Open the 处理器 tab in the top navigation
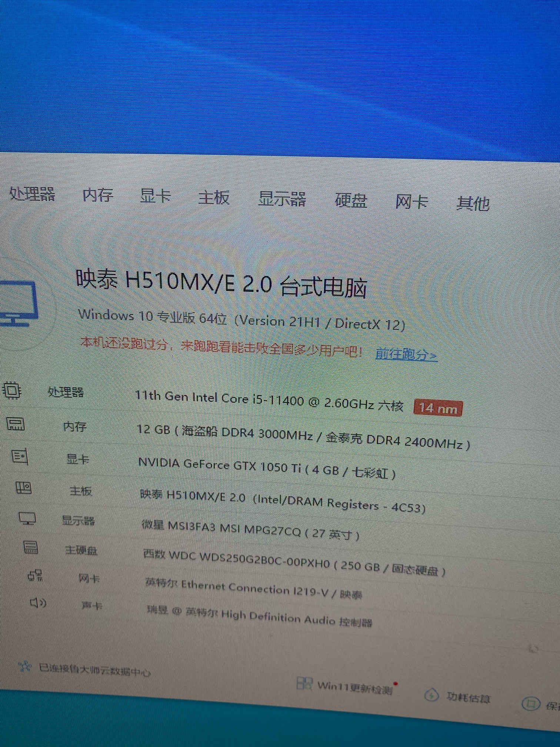 coord(32,194)
